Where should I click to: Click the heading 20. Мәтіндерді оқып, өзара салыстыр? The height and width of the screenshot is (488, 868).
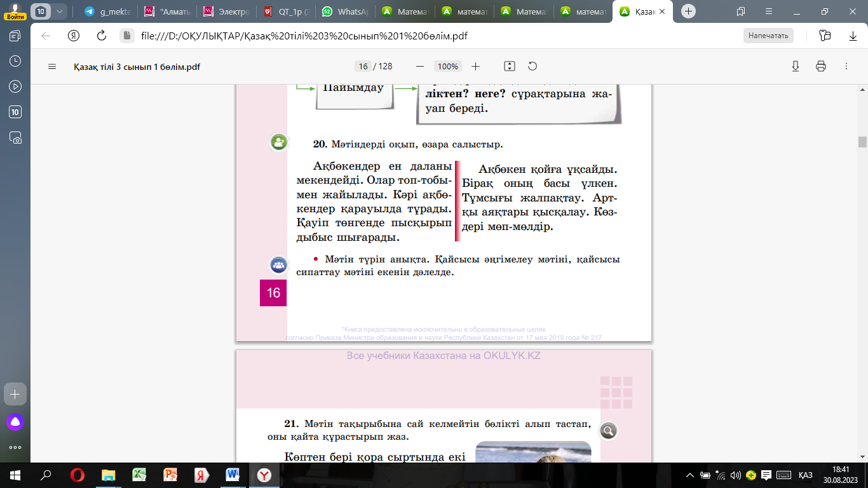point(408,144)
